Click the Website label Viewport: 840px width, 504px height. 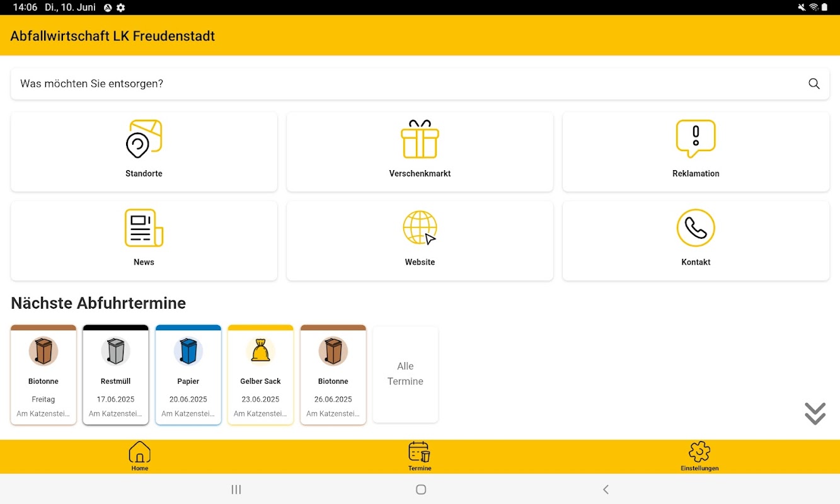click(420, 262)
